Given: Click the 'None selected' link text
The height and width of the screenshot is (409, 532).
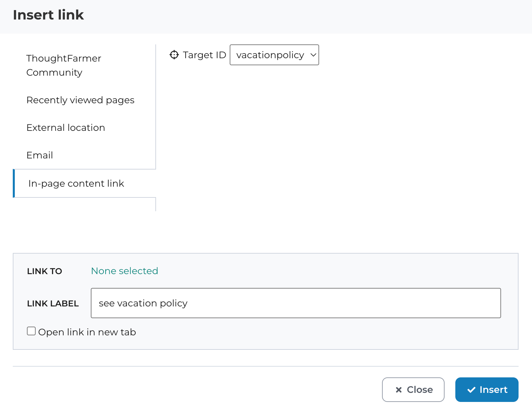Looking at the screenshot, I should tap(124, 271).
